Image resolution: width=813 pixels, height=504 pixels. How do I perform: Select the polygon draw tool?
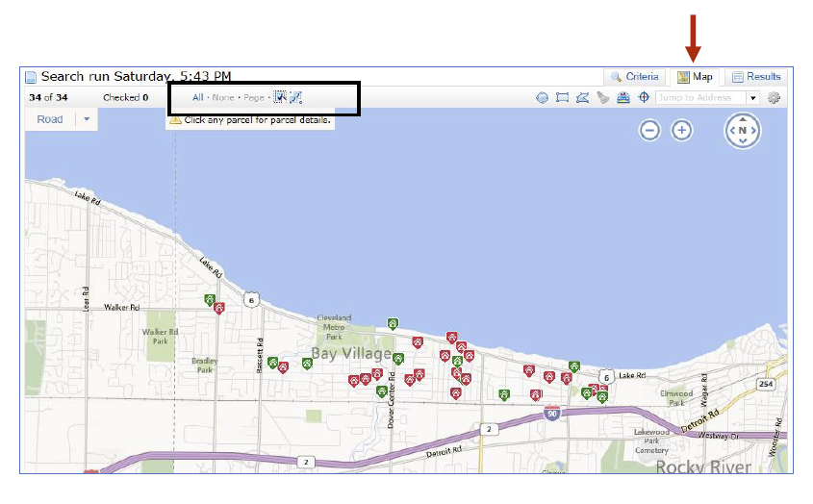tap(582, 97)
